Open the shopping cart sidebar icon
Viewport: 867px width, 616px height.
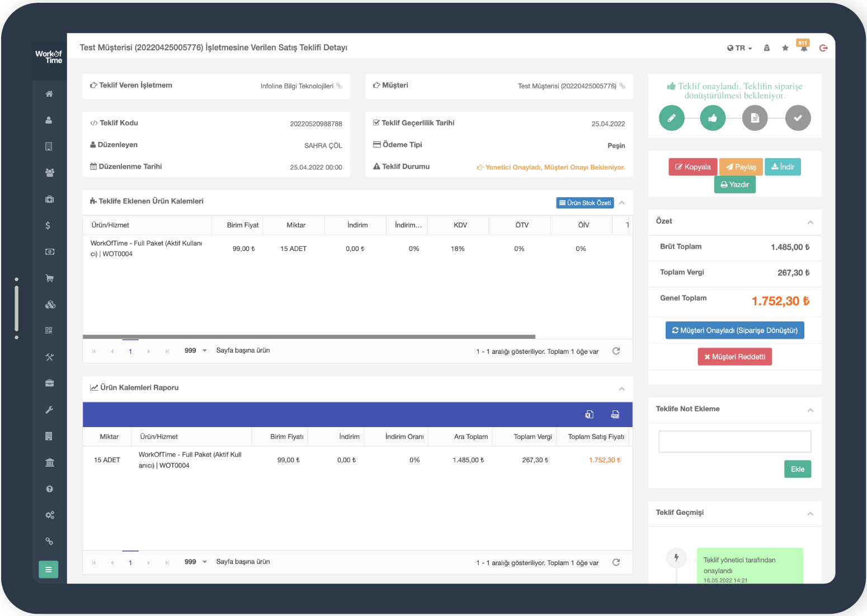click(49, 278)
